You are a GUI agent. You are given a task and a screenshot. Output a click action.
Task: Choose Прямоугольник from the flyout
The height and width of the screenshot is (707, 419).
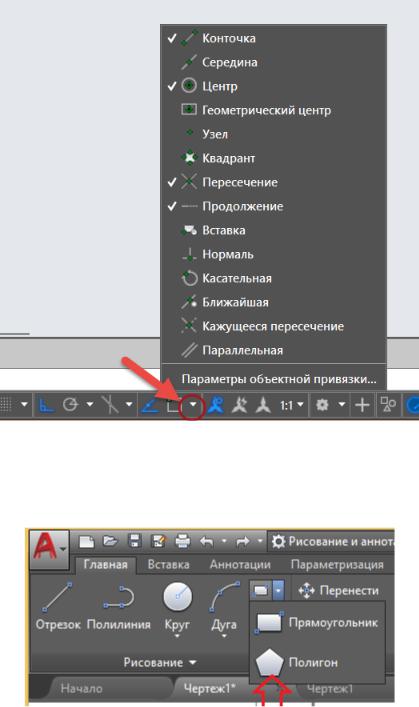317,623
